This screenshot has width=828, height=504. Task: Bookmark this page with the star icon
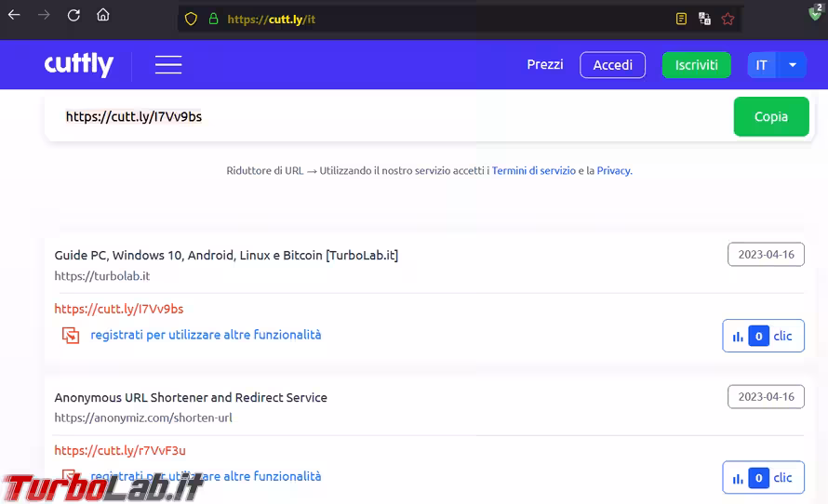[728, 19]
